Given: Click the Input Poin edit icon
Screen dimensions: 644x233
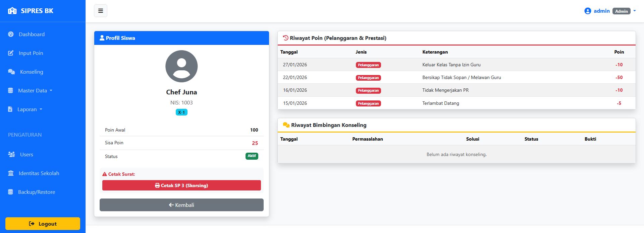Looking at the screenshot, I should (x=11, y=53).
